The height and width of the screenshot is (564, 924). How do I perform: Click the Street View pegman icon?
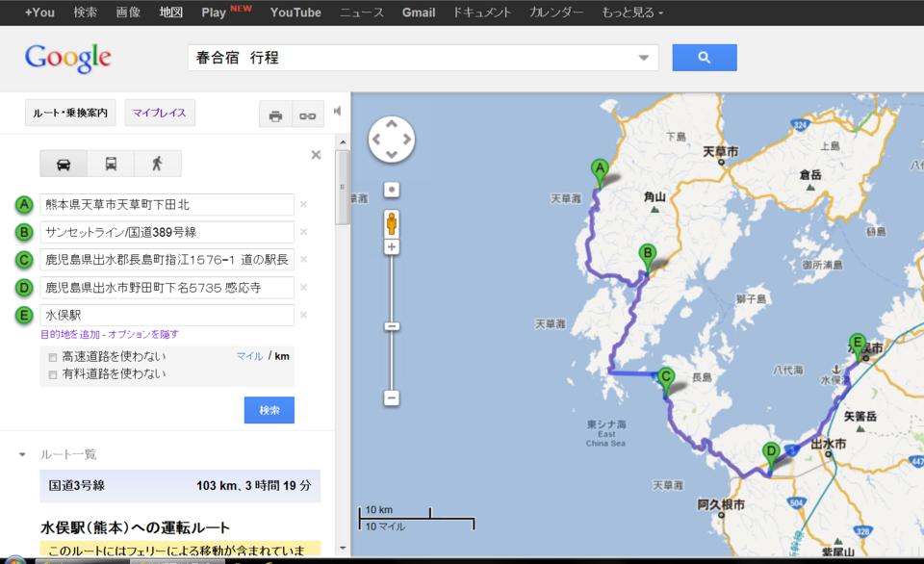coord(392,224)
